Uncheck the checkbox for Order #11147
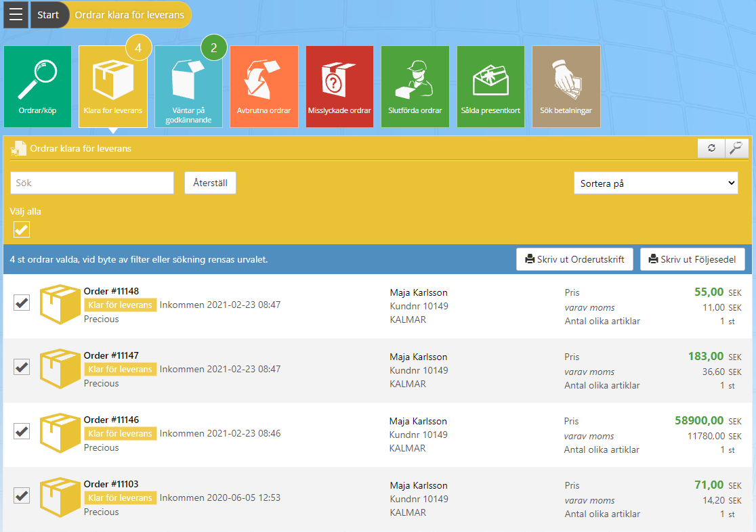 click(x=22, y=368)
